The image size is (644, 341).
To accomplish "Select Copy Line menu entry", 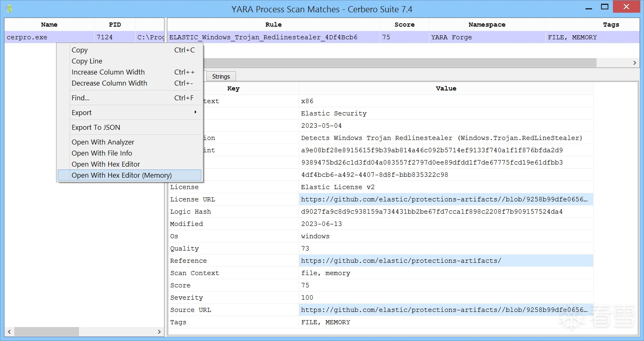I will coord(129,61).
